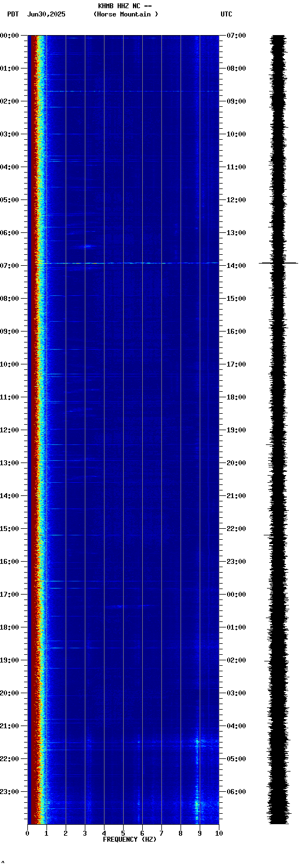The height and width of the screenshot is (868, 302).
Task: Select the 22:00 UTC time label
Action: [x=236, y=529]
